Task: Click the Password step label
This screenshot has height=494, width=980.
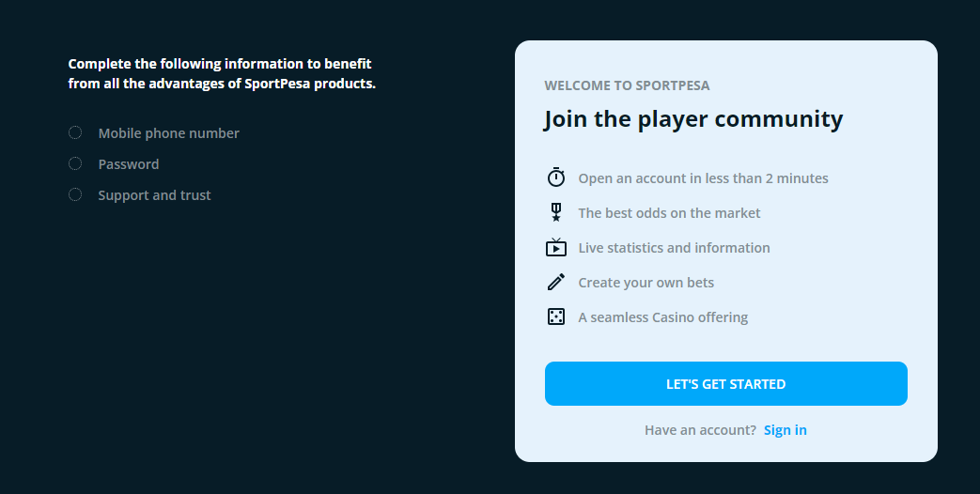Action: [129, 164]
